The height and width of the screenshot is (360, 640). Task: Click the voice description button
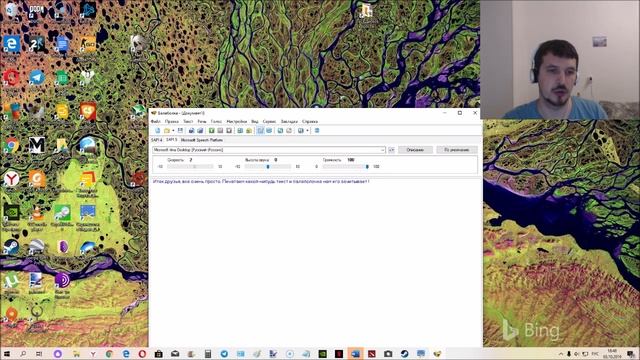(415, 150)
